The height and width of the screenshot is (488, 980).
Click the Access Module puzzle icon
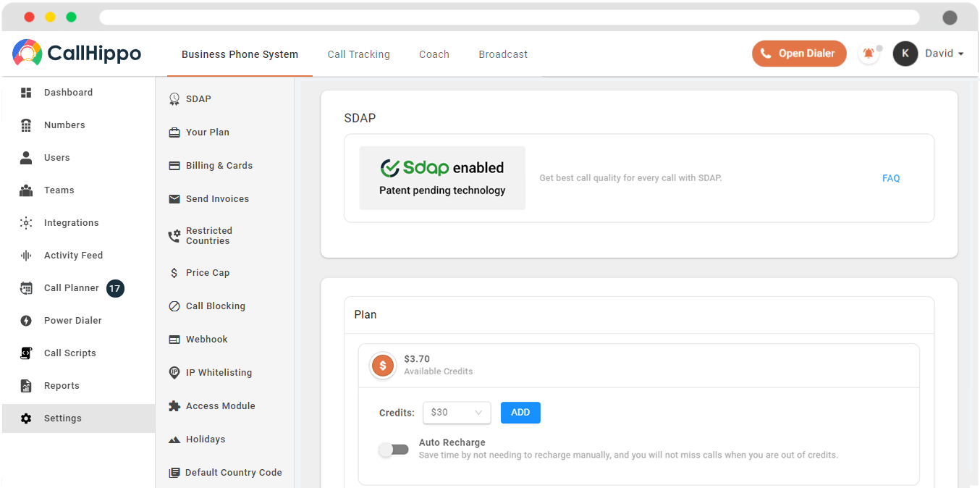point(174,406)
